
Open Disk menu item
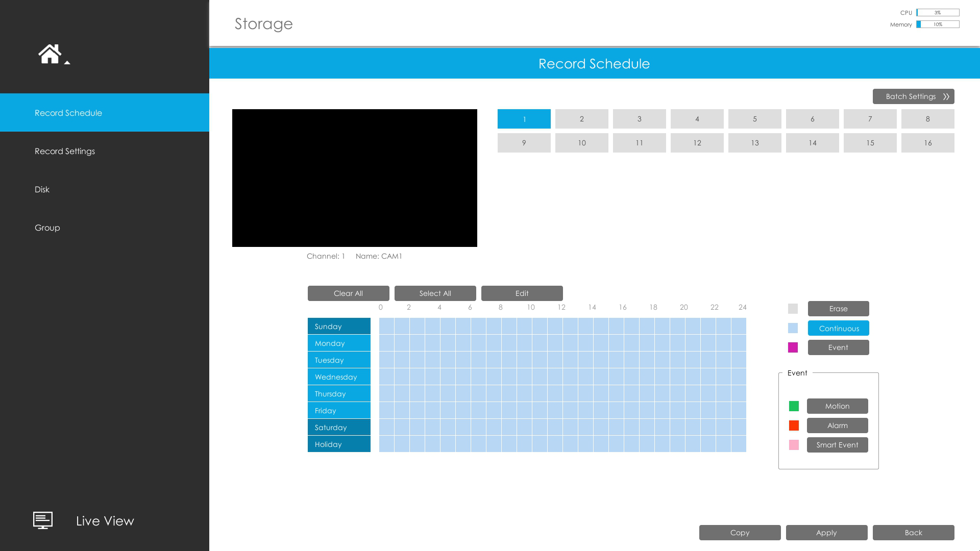click(42, 189)
